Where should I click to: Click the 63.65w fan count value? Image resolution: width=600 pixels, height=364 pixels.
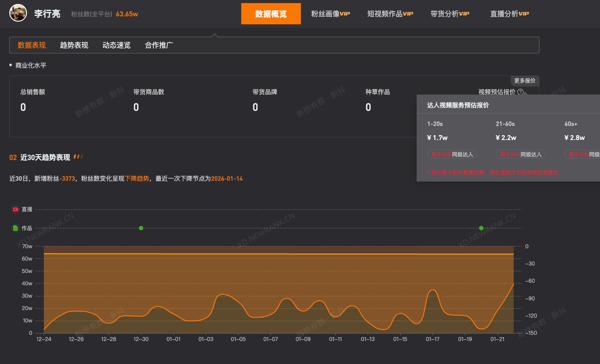[128, 14]
